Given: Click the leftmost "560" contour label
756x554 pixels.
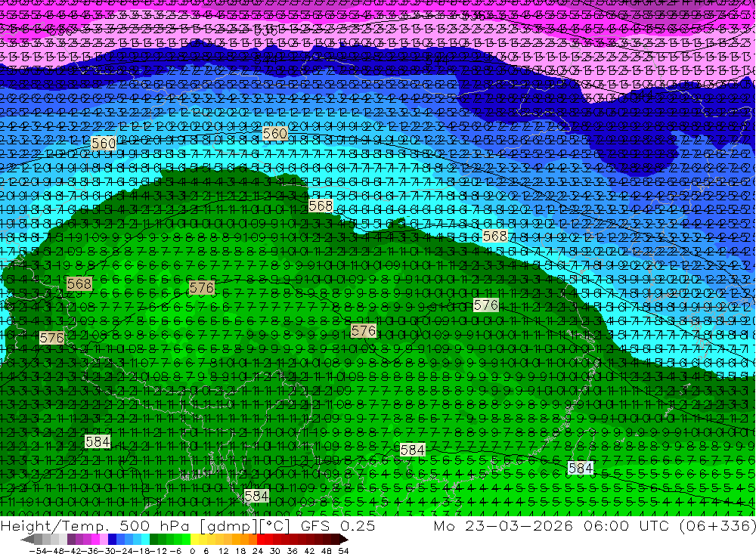Looking at the screenshot, I should click(103, 143).
